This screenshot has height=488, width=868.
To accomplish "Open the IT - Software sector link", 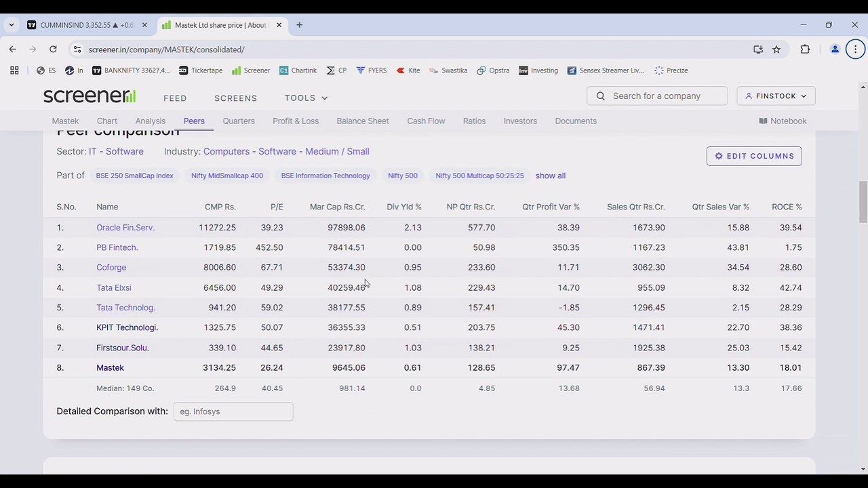I will [116, 151].
